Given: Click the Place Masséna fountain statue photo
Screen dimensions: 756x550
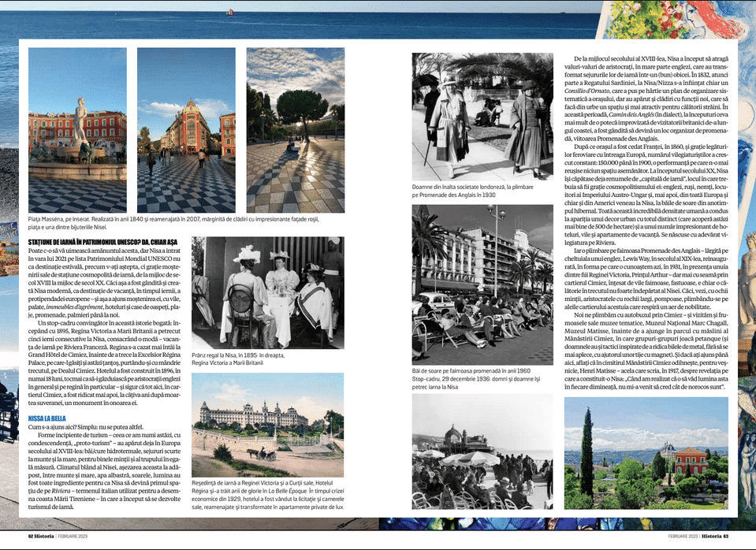Looking at the screenshot, I should click(x=77, y=130).
